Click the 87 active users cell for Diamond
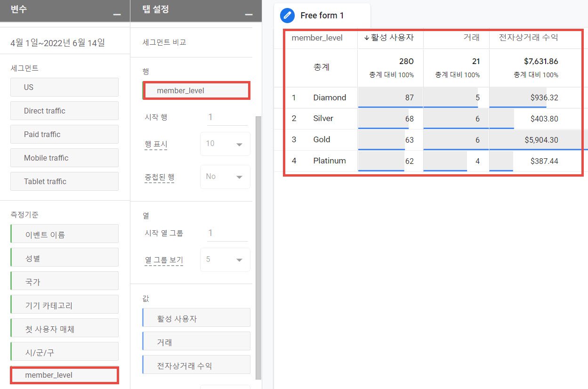This screenshot has width=588, height=389. tap(390, 97)
